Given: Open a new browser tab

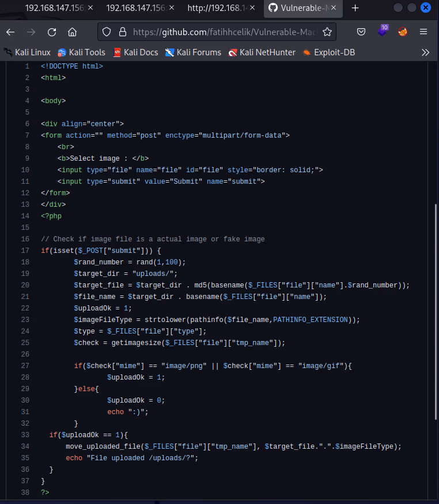Looking at the screenshot, I should pos(355,8).
